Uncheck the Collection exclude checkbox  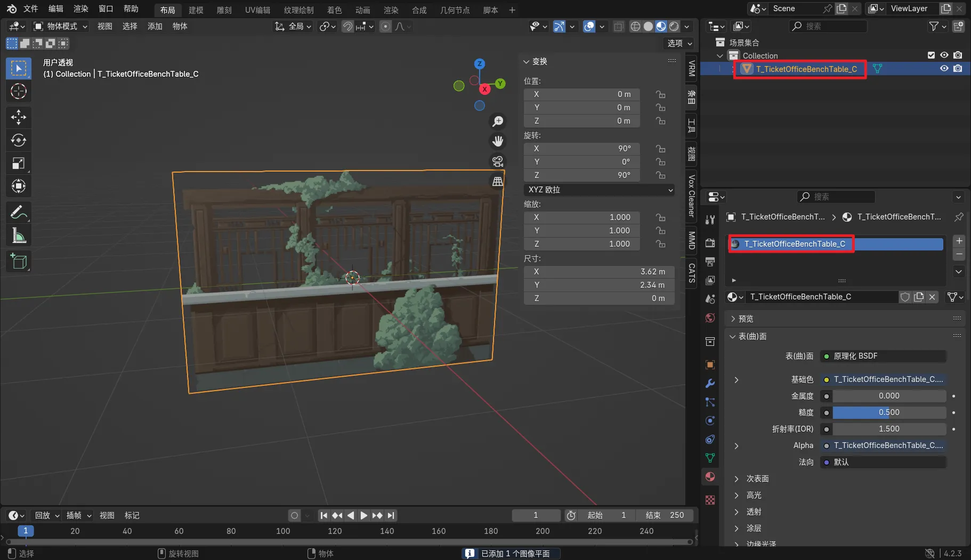click(x=931, y=55)
